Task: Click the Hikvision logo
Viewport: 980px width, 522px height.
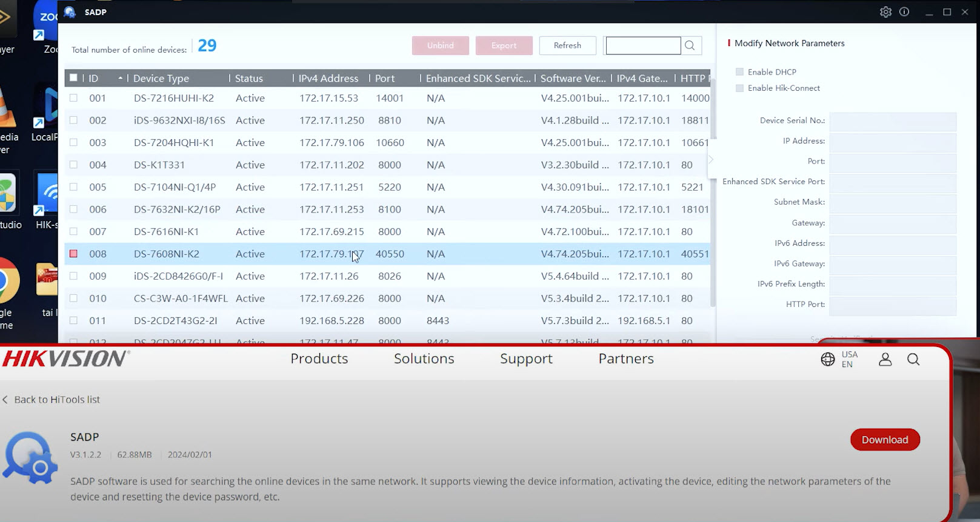Action: (65, 359)
